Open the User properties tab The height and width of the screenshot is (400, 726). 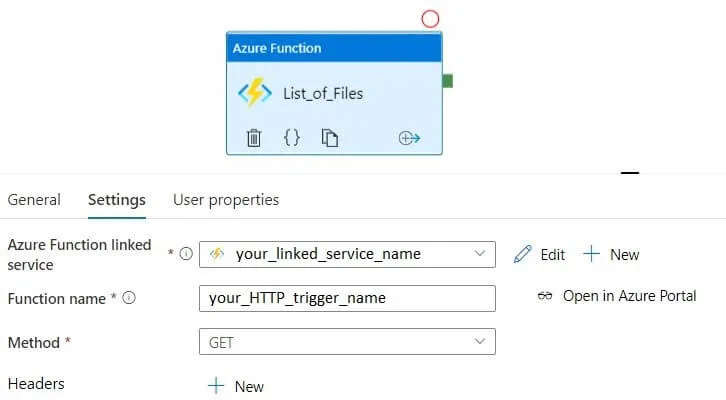point(226,200)
